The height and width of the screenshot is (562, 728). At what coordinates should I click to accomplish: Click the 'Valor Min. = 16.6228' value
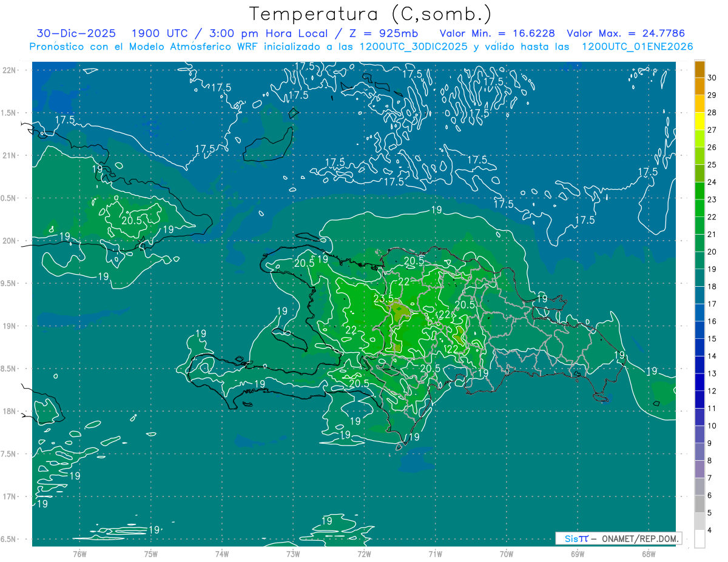pyautogui.click(x=497, y=33)
